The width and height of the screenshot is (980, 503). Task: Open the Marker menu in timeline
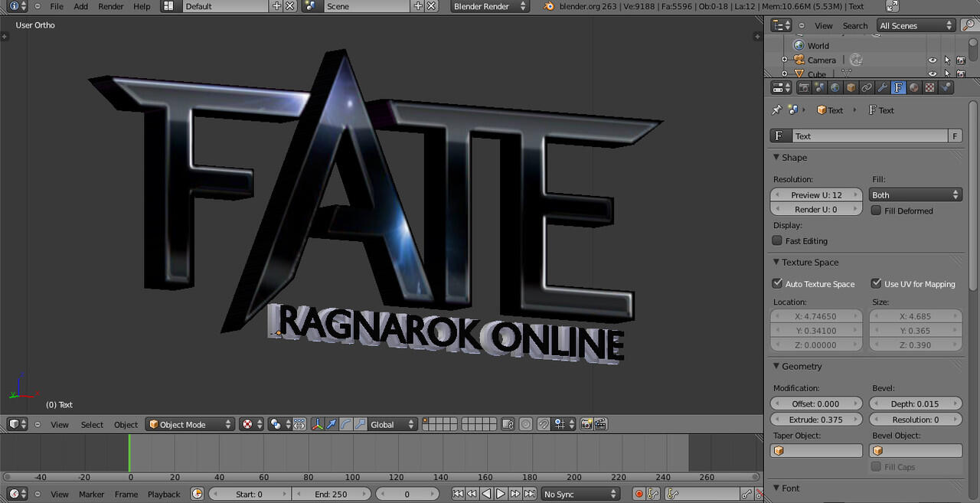pos(91,494)
